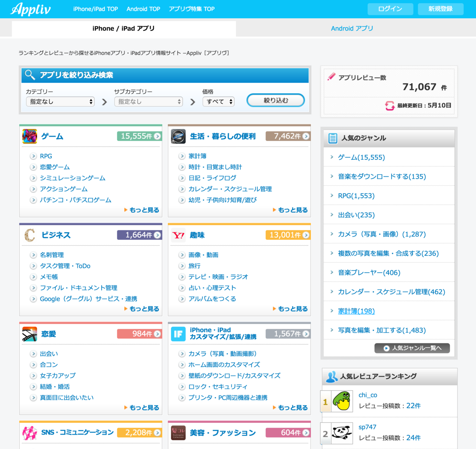The width and height of the screenshot is (476, 449).
Task: Open 恋愛ゲーム subcategory link
Action: click(55, 167)
